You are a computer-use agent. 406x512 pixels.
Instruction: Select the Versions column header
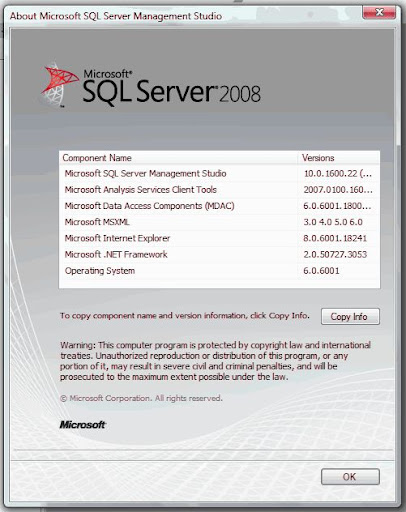[339, 158]
